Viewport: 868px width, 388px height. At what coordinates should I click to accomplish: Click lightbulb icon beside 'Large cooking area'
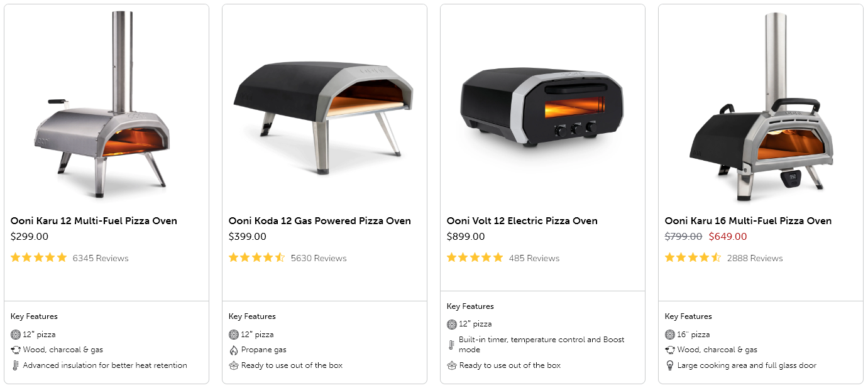pos(670,365)
